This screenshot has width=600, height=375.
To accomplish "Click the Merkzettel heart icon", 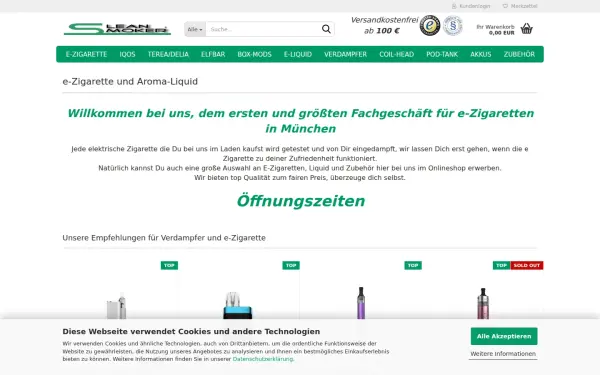I will click(505, 6).
